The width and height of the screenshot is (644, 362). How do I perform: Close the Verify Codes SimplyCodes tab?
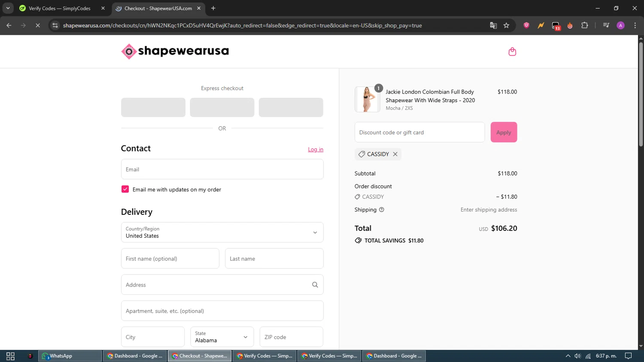pos(103,8)
